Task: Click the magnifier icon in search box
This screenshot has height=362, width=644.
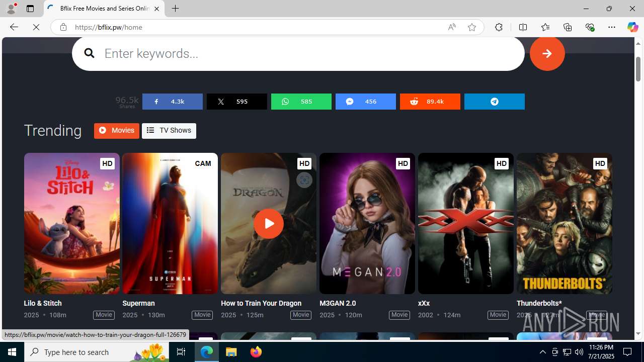Action: click(89, 53)
